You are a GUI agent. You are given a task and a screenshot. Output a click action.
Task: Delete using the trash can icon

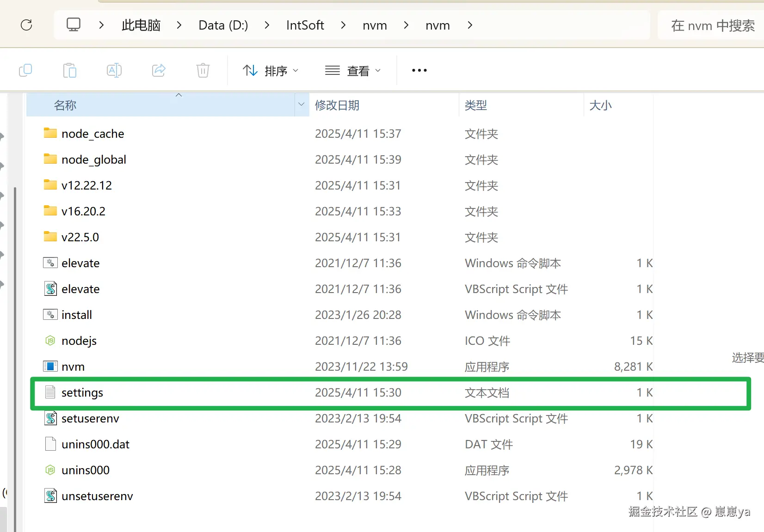(203, 70)
